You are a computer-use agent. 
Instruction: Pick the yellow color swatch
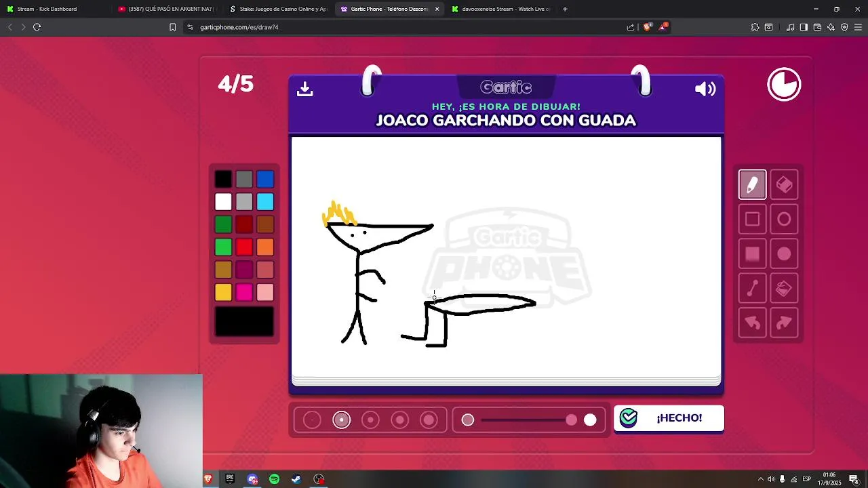pos(223,292)
